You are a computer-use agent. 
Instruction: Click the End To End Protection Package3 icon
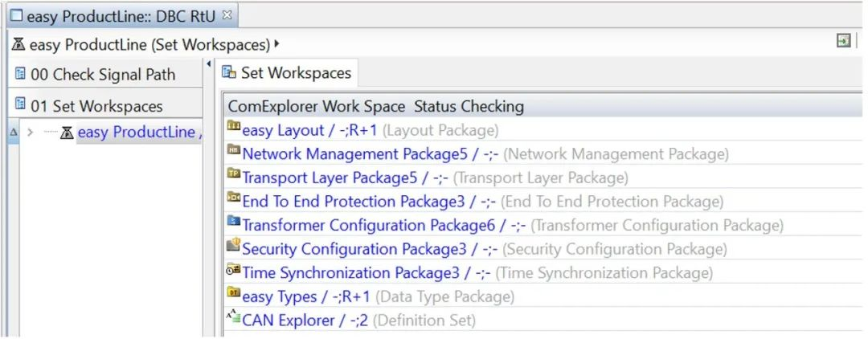tap(234, 198)
